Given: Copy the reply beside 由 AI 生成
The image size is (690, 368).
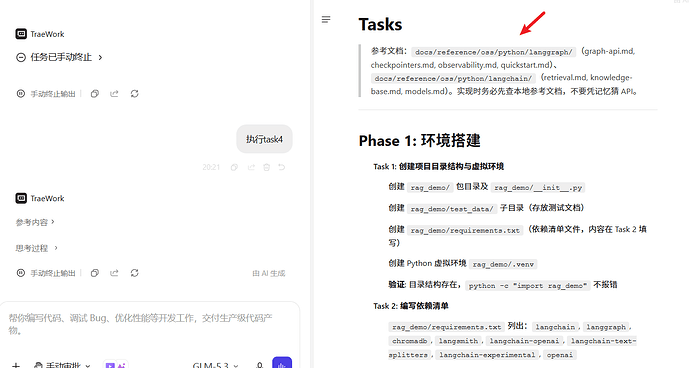Looking at the screenshot, I should (x=95, y=273).
